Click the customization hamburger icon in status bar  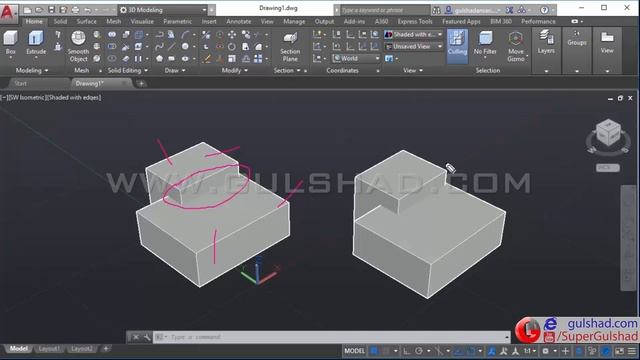tap(632, 351)
